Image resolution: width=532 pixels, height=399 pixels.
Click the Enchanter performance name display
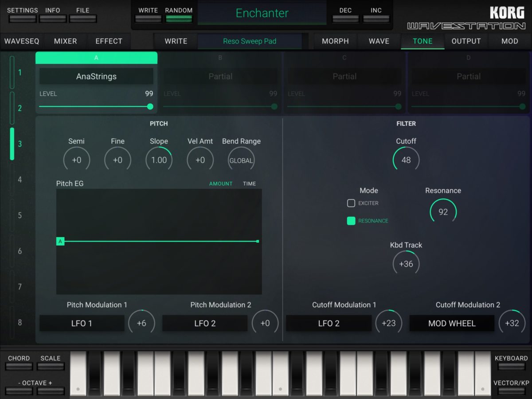pos(262,13)
